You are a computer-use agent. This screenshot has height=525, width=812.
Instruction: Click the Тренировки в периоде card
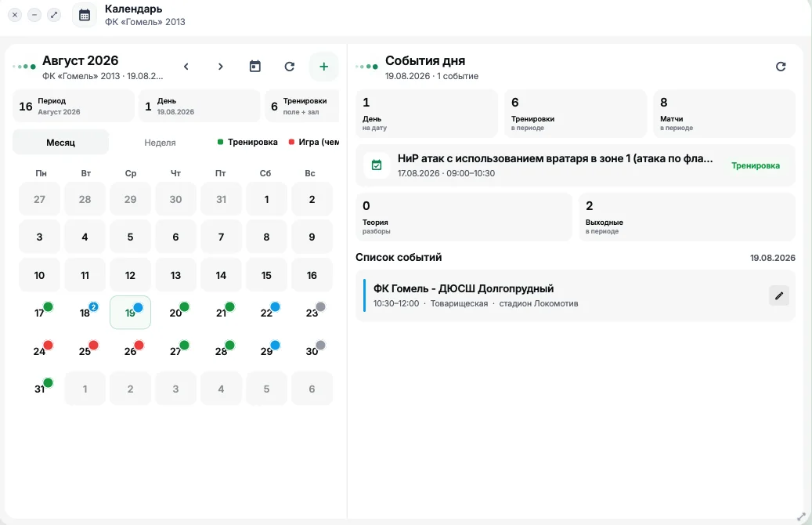click(x=576, y=114)
